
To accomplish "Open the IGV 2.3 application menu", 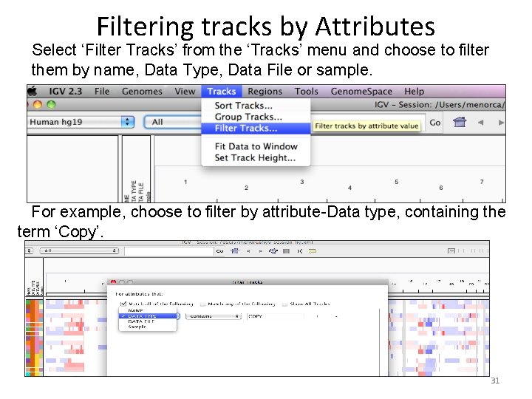I will tap(66, 92).
